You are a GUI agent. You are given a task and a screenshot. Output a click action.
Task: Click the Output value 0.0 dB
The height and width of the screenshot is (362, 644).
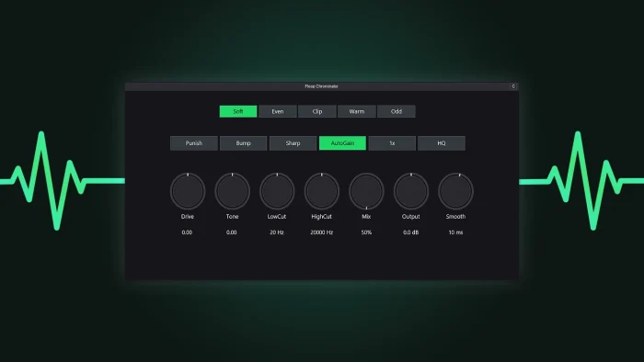coord(411,232)
